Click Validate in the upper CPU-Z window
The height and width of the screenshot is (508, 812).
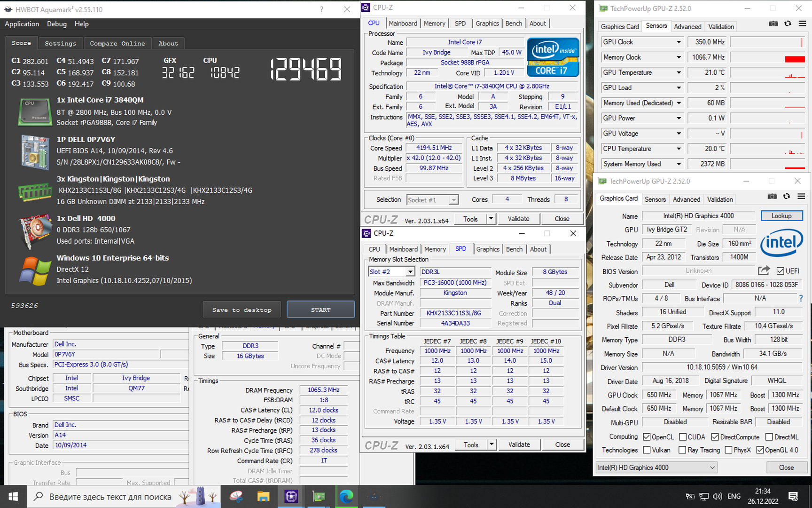pos(518,219)
